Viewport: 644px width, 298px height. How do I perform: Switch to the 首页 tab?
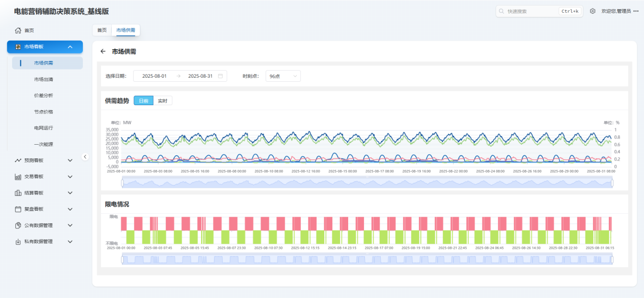tap(102, 30)
